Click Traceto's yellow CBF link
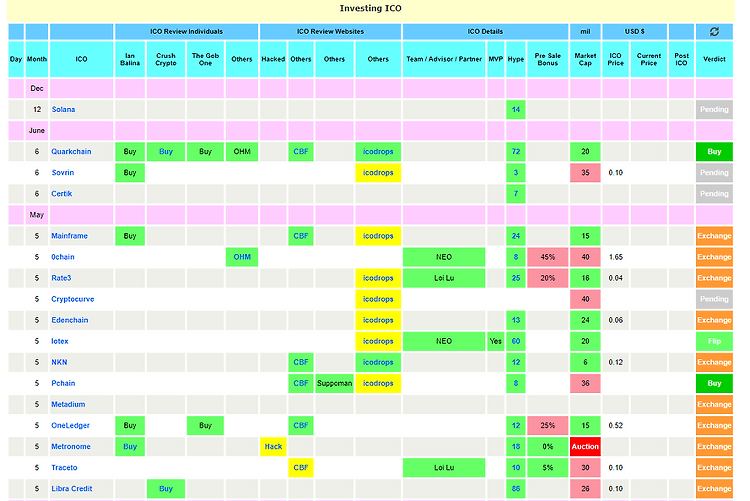750x501 pixels. pyautogui.click(x=300, y=468)
